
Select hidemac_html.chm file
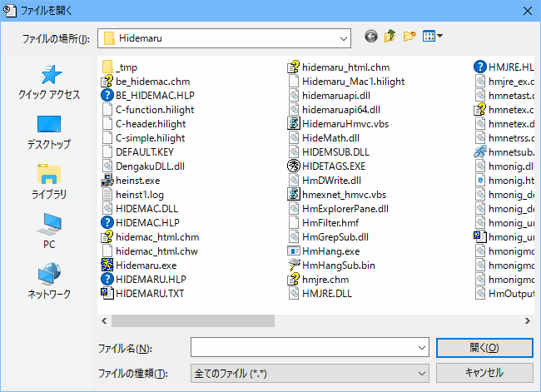(151, 236)
